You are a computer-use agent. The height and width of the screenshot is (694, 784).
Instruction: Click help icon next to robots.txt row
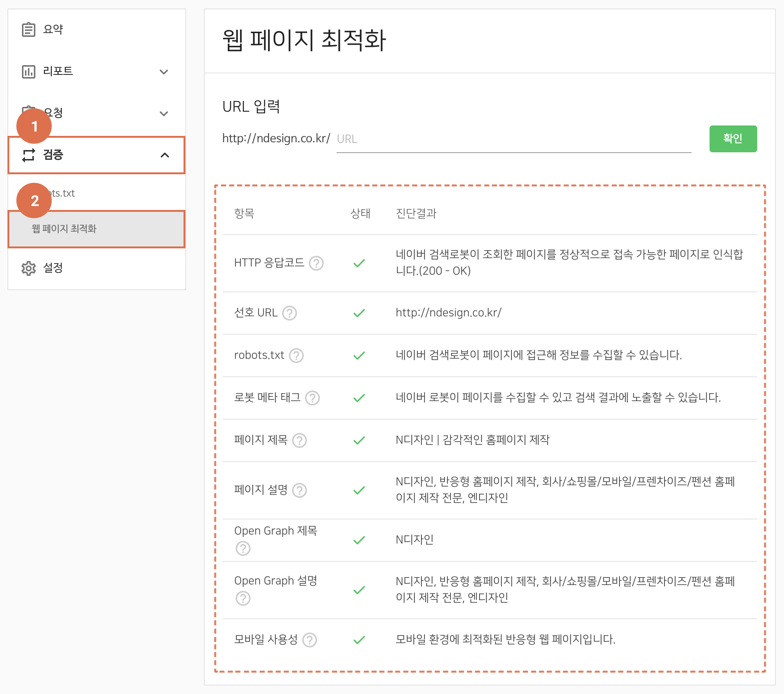point(296,355)
